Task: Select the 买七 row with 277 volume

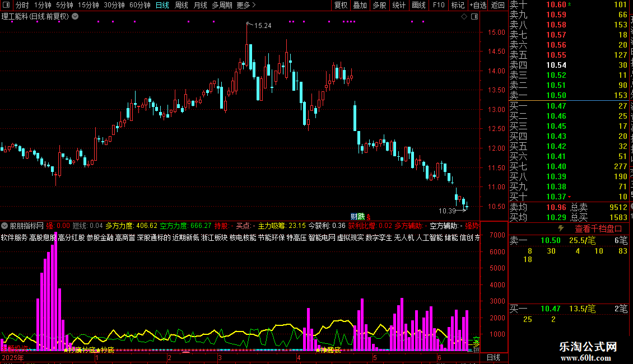Action: point(569,166)
